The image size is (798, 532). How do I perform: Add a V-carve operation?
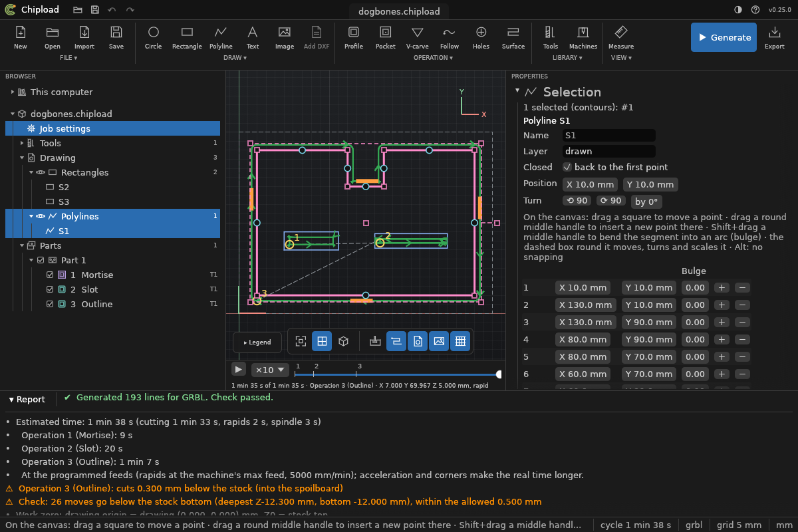point(418,37)
